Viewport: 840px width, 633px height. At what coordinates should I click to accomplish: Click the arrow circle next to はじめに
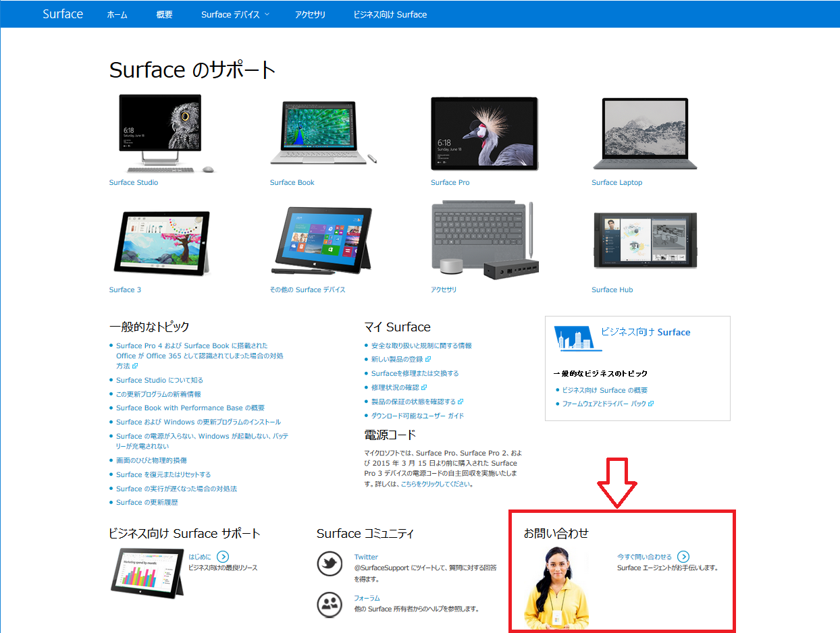coord(223,557)
